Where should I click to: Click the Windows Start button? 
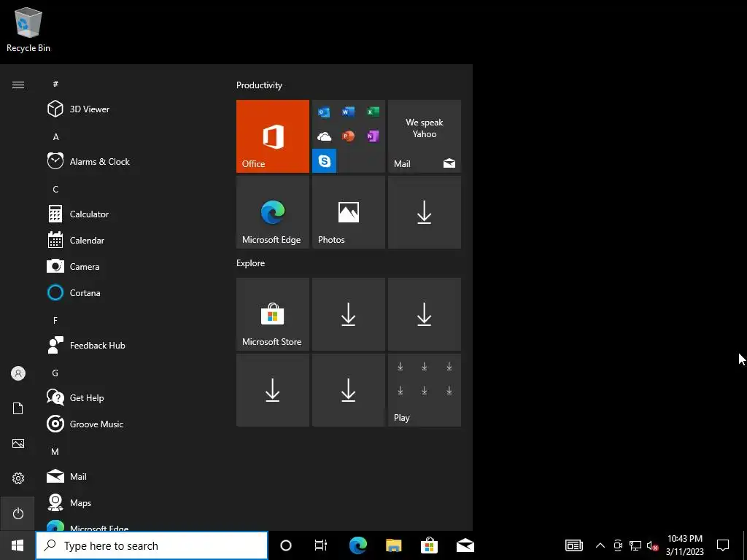pos(18,545)
